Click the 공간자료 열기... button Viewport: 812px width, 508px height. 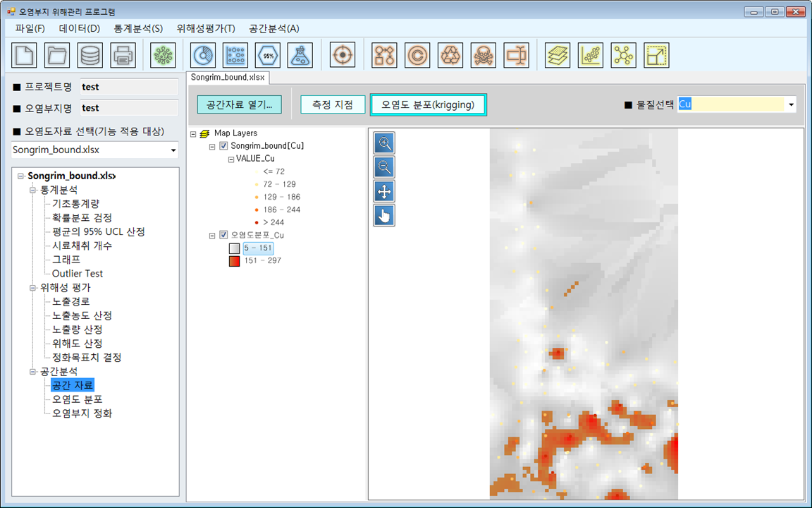[x=239, y=104]
